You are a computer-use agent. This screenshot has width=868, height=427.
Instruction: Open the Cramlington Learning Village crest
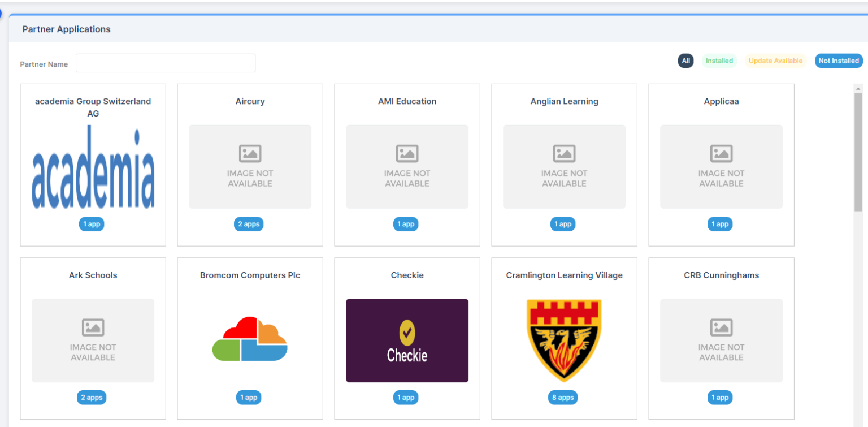pos(563,340)
